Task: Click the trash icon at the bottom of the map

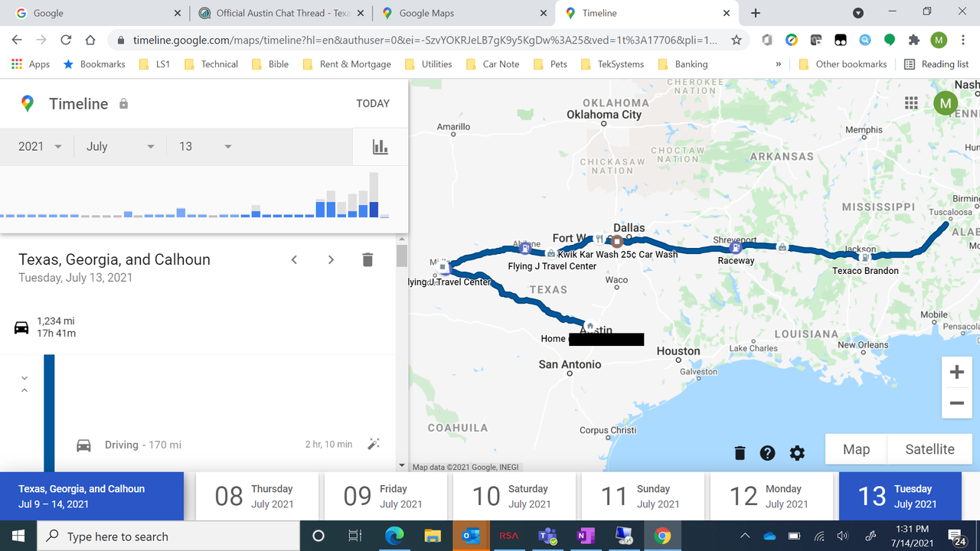Action: (739, 452)
